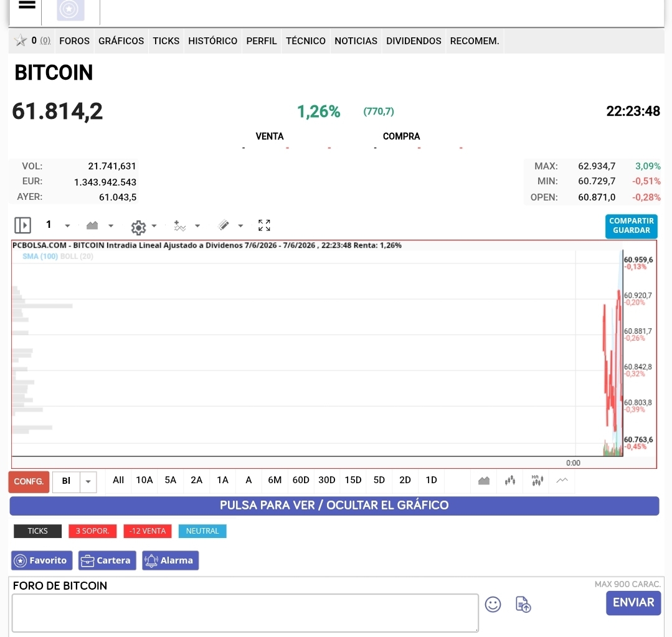Expand the drawing pencil tool dropdown
This screenshot has height=637, width=672.
click(240, 226)
